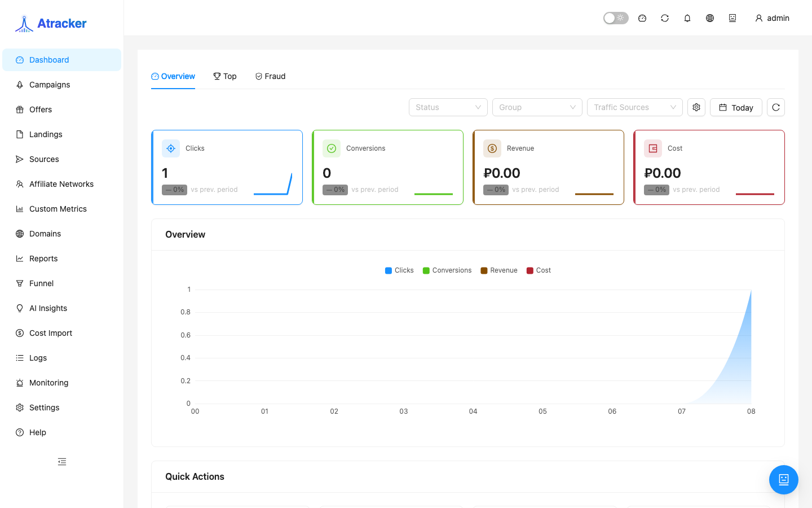Image resolution: width=812 pixels, height=508 pixels.
Task: Open the floating chat assistant button
Action: 784,480
